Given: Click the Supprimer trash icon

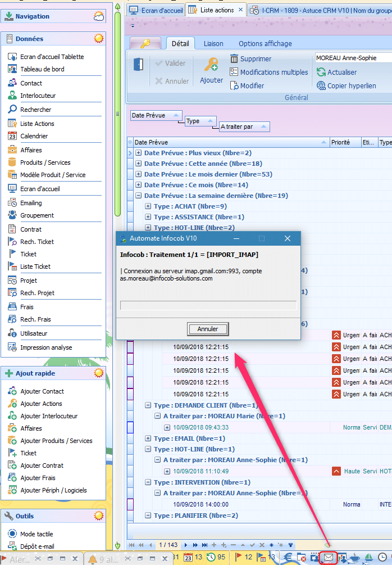Looking at the screenshot, I should [x=234, y=58].
